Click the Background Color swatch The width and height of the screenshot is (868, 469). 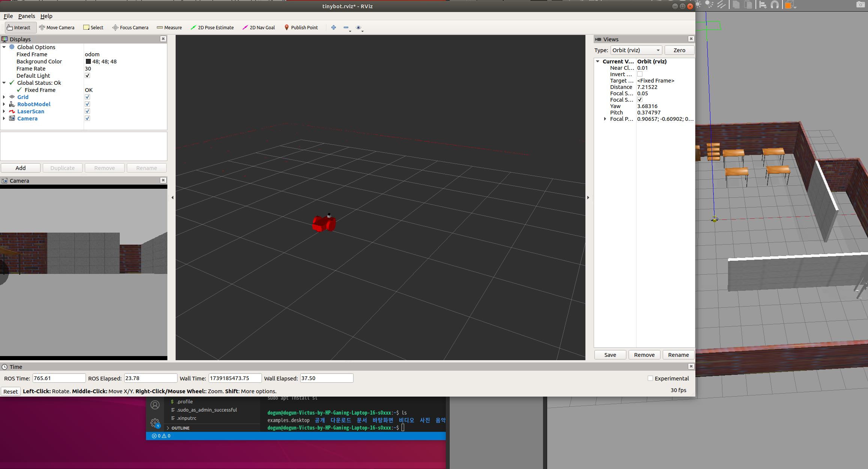88,62
